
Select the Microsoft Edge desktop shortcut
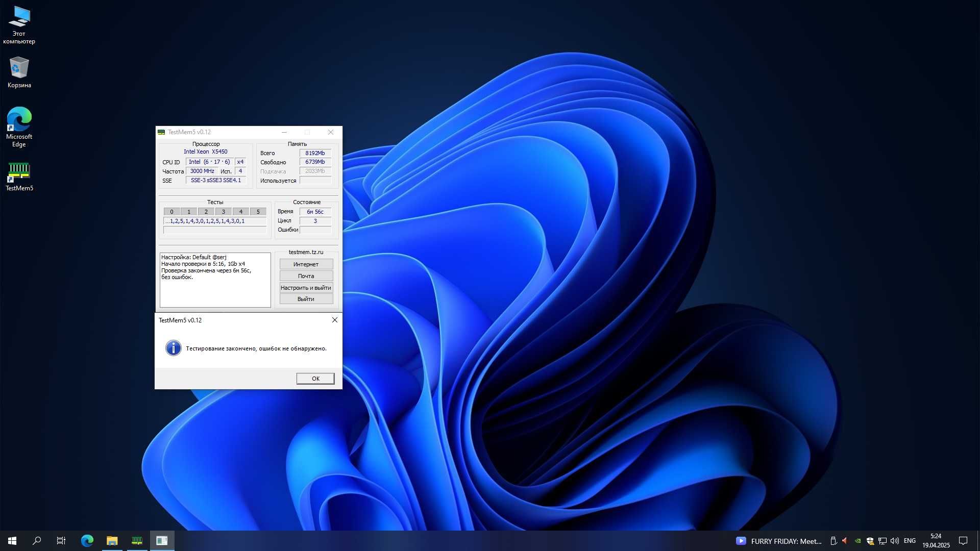(x=19, y=127)
